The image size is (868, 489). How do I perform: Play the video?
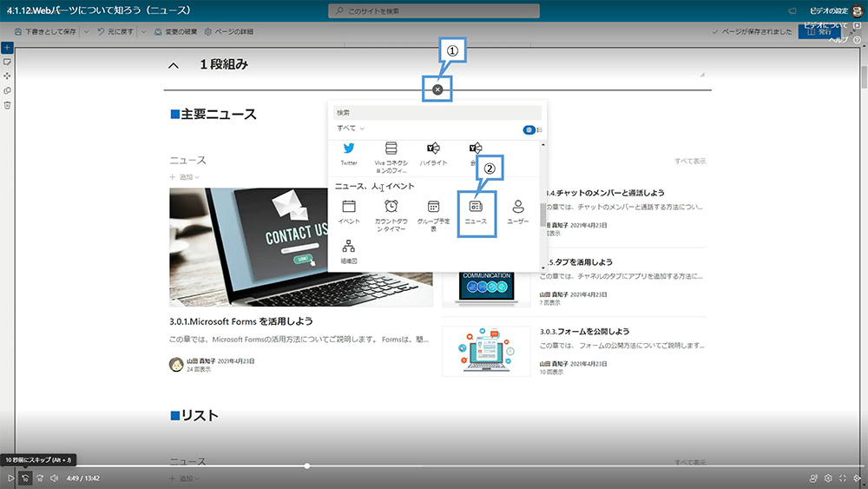(x=10, y=478)
